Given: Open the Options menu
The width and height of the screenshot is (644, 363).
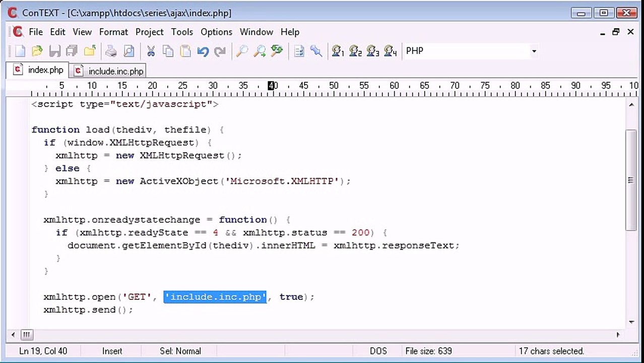Looking at the screenshot, I should (216, 32).
